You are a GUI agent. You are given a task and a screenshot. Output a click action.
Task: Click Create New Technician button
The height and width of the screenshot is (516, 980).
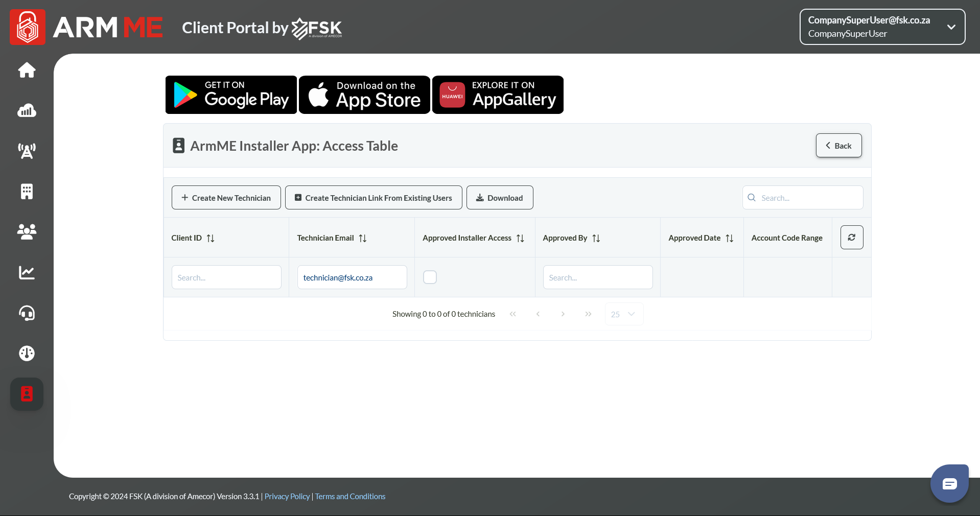226,198
